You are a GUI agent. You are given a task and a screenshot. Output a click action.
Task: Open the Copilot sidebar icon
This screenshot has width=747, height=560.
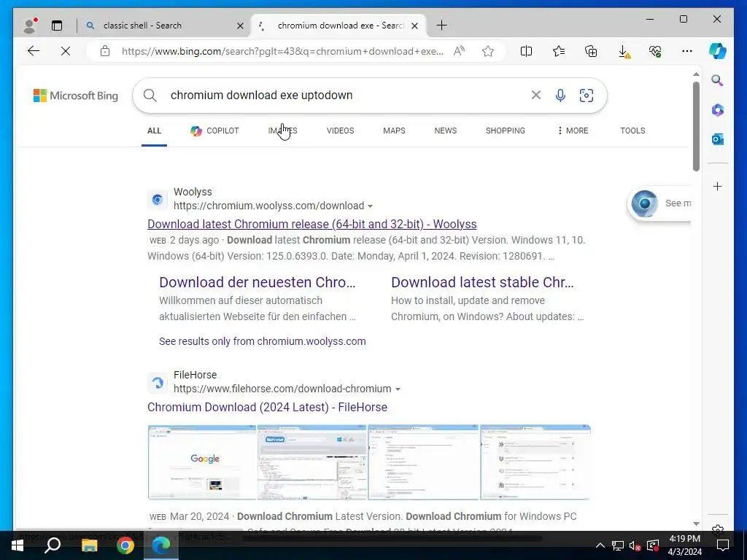[718, 51]
